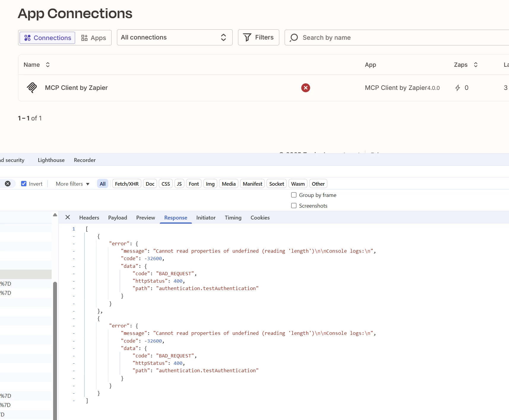Open the Preview tab
This screenshot has height=420, width=509.
145,218
